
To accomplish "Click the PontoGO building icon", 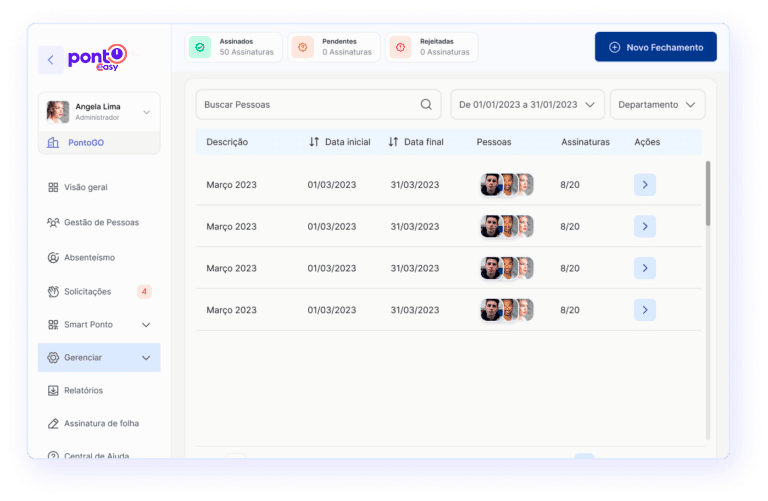I will (53, 143).
